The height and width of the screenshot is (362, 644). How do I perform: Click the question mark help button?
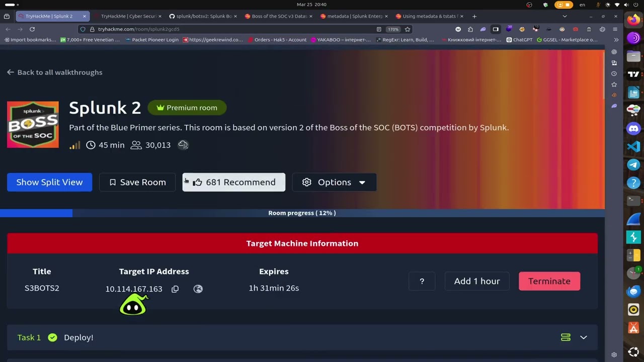pyautogui.click(x=422, y=281)
